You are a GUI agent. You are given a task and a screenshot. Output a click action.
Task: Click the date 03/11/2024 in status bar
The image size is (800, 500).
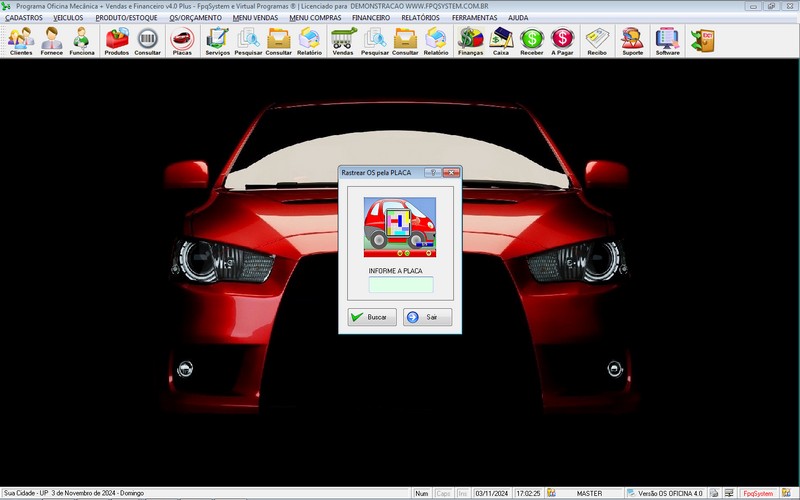point(492,493)
